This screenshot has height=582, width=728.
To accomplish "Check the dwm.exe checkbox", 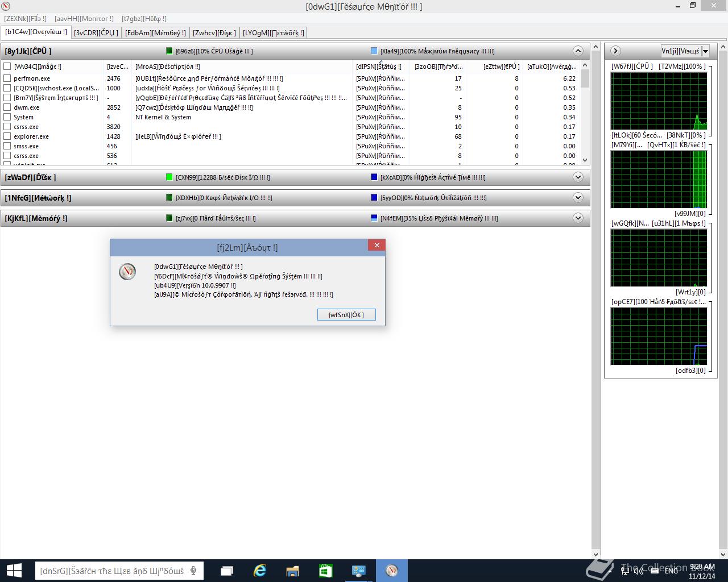I will [7, 107].
